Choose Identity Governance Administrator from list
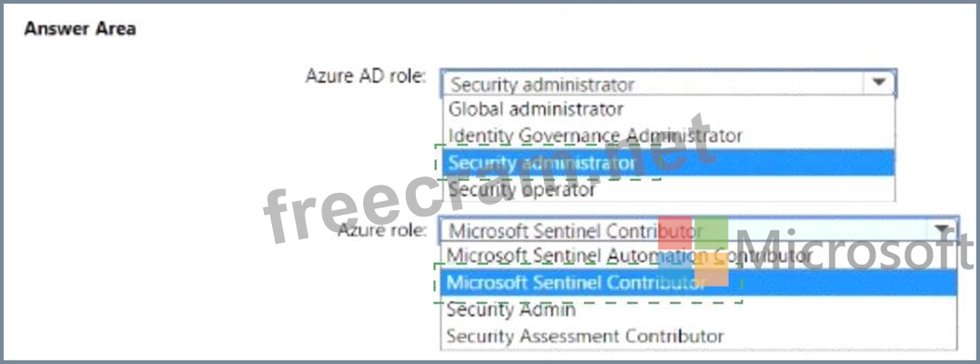 595,136
